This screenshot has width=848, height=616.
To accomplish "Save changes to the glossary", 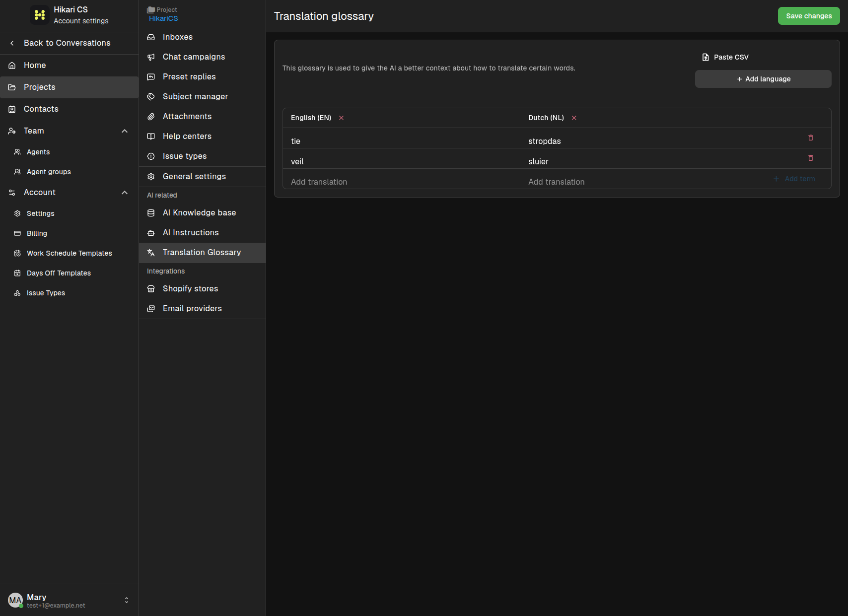I will pos(809,16).
